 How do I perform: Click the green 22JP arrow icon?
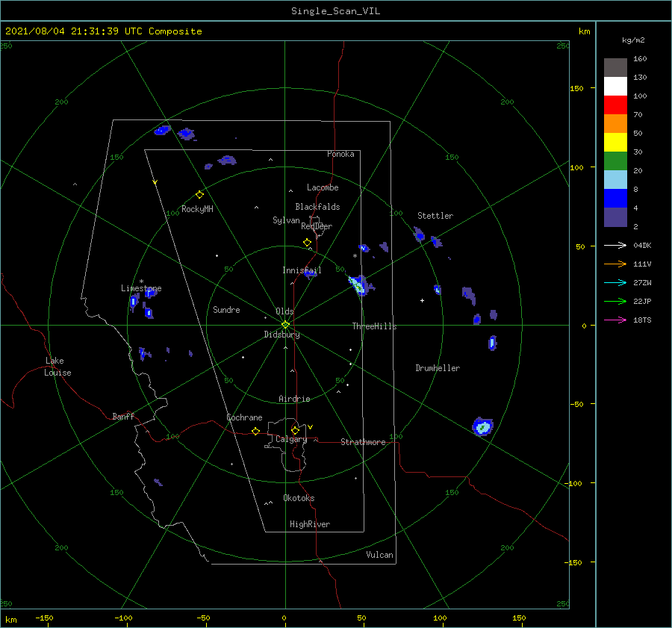click(615, 302)
